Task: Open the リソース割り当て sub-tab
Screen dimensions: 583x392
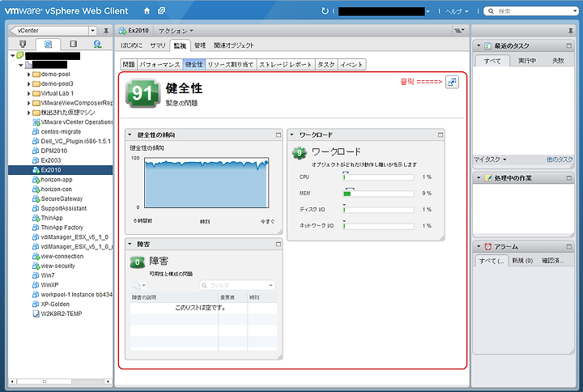Action: click(231, 64)
